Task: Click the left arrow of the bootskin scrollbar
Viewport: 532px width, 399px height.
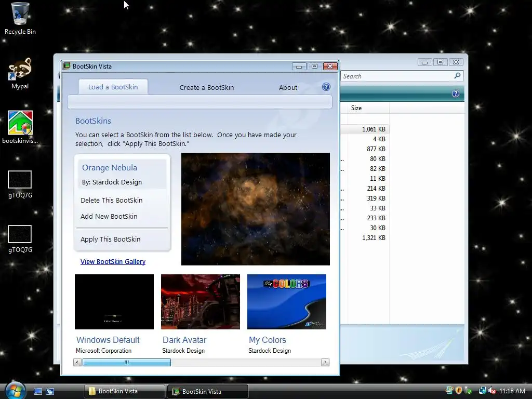Action: coord(77,362)
